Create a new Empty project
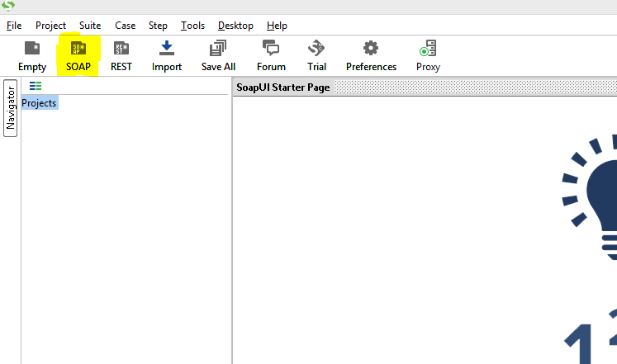The height and width of the screenshot is (364, 617). (x=32, y=56)
